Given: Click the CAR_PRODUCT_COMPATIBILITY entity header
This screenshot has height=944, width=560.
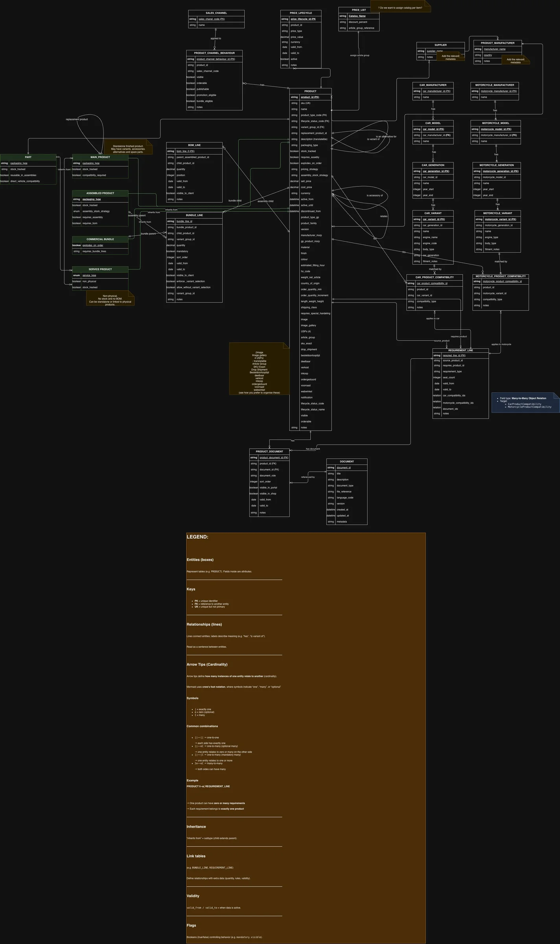Looking at the screenshot, I should pyautogui.click(x=435, y=277).
